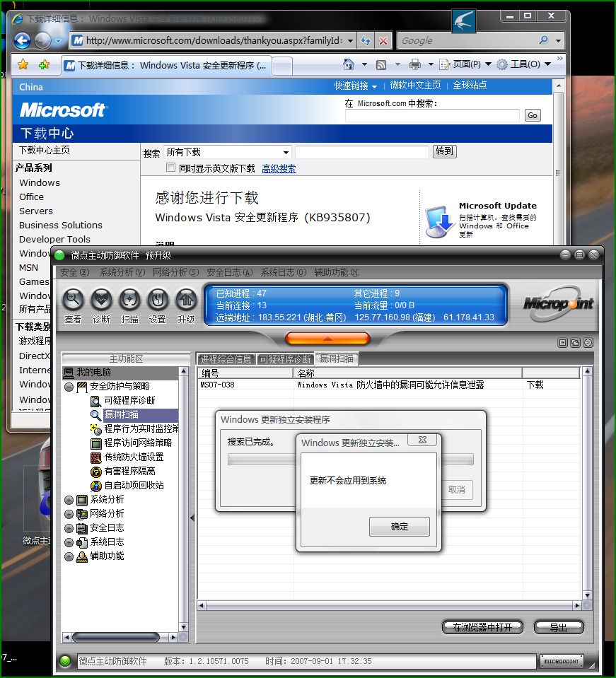Click the 程序访问网络策略 icon
This screenshot has height=678, width=616.
95,443
